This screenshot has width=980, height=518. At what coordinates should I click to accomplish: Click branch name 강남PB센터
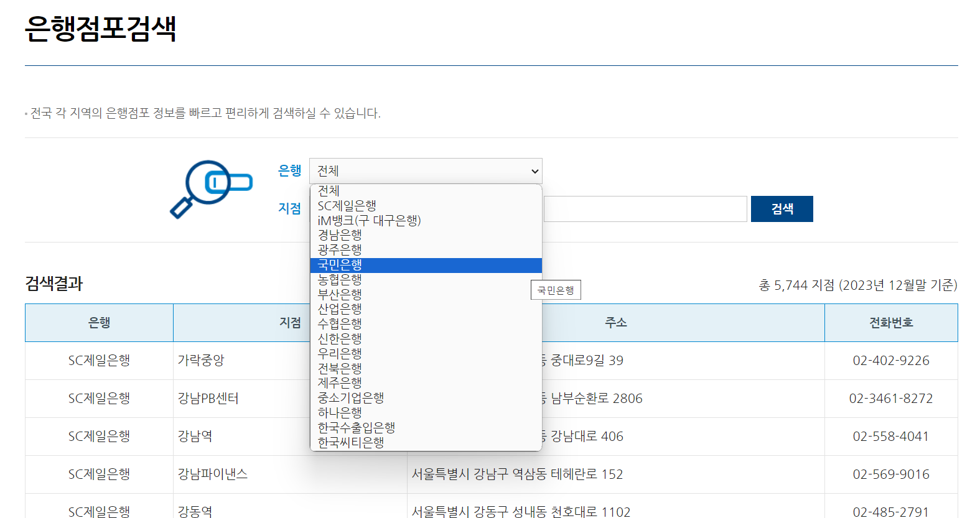[208, 399]
